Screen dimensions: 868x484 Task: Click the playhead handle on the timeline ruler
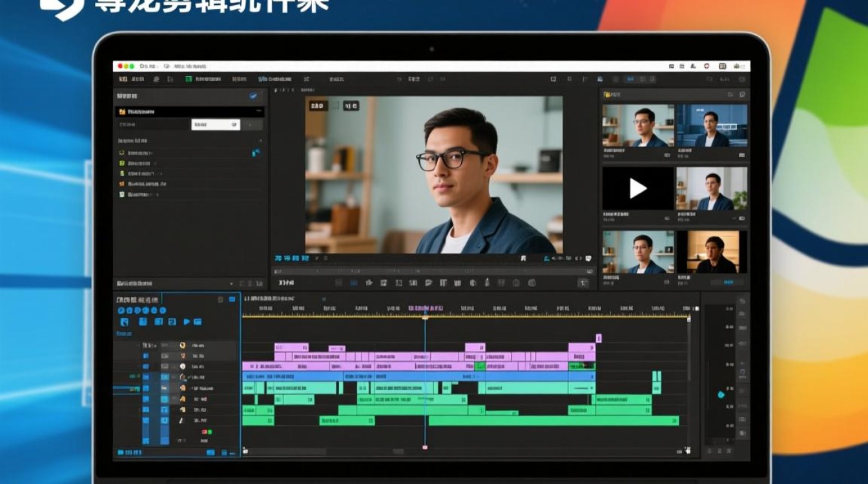coord(425,317)
